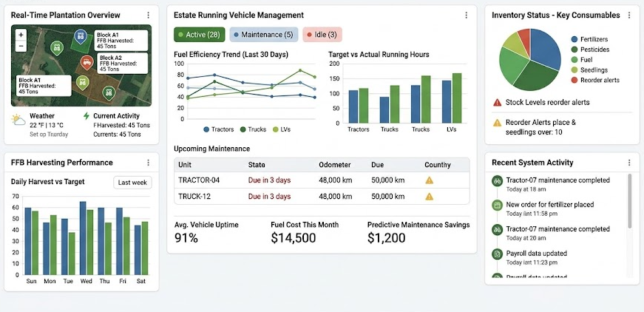Click Wednesday's blue harvest bar

click(x=83, y=238)
